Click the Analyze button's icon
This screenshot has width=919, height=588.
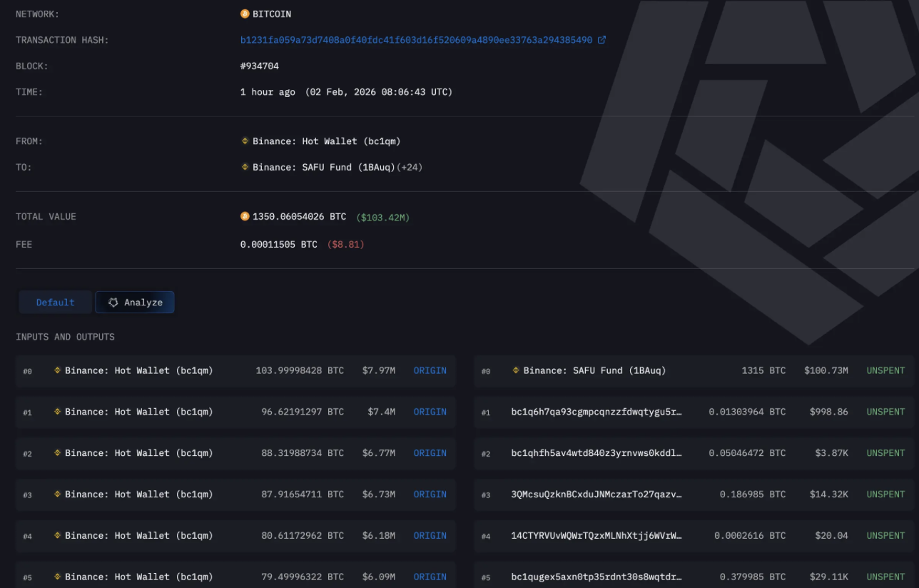113,303
